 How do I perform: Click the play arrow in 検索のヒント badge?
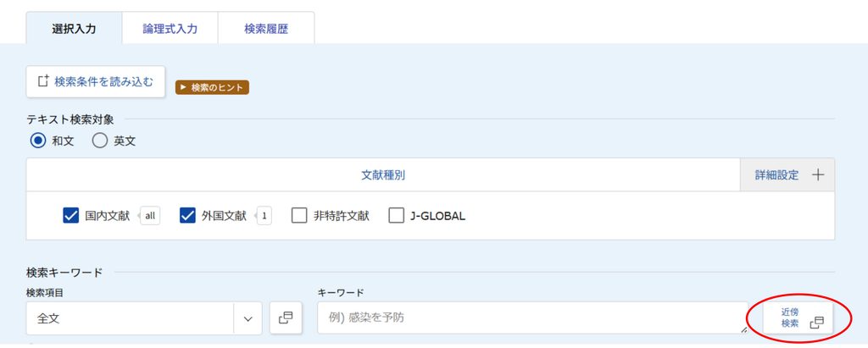point(183,87)
